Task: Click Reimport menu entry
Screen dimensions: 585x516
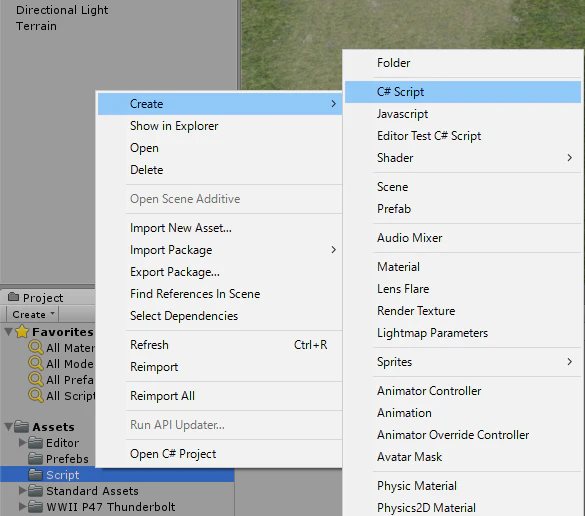Action: click(220, 367)
